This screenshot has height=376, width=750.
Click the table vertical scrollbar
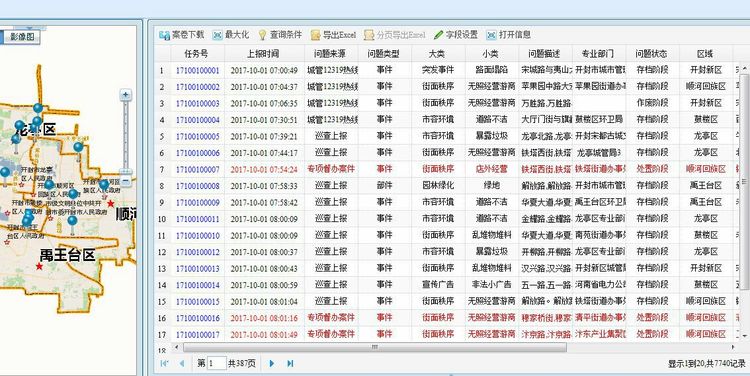pyautogui.click(x=744, y=182)
